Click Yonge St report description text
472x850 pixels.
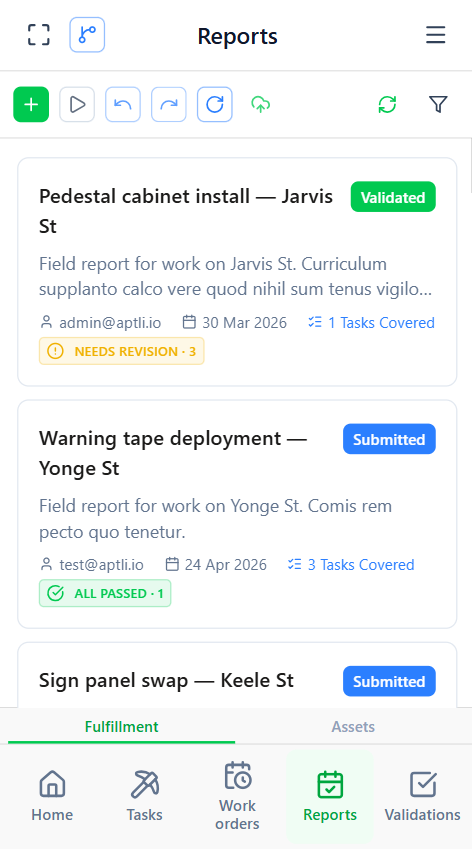point(216,519)
